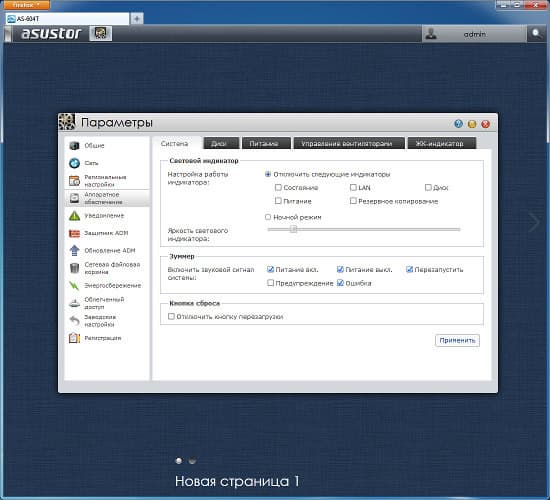
Task: Open the Общие settings icon
Action: click(x=74, y=146)
